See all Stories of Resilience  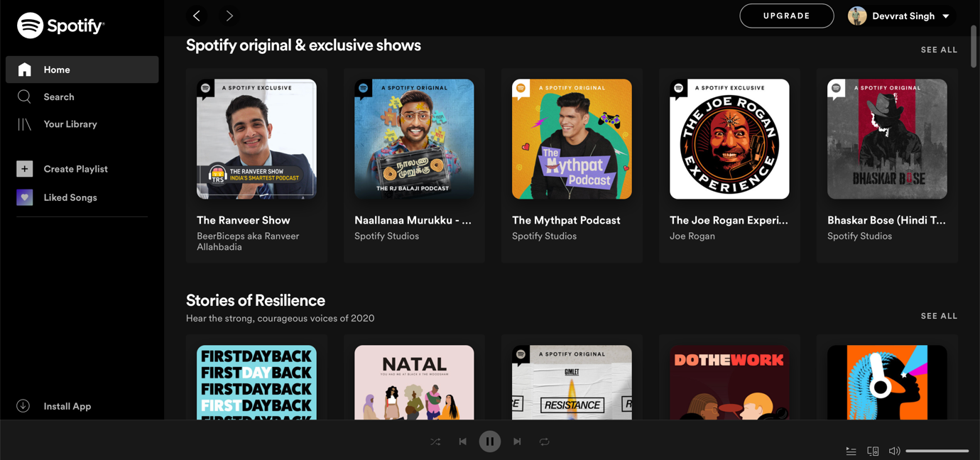(939, 316)
